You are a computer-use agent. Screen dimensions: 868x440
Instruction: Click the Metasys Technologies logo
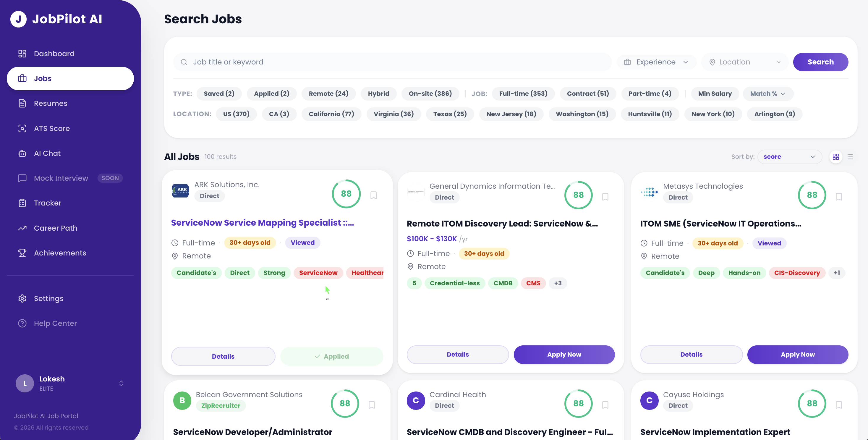(x=649, y=192)
